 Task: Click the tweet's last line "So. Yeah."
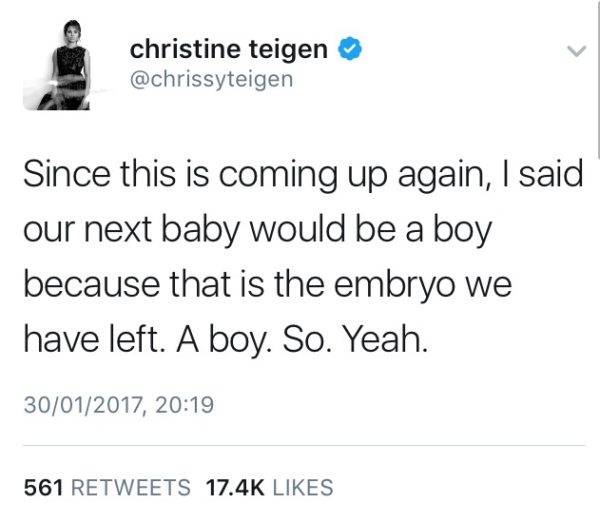point(354,339)
